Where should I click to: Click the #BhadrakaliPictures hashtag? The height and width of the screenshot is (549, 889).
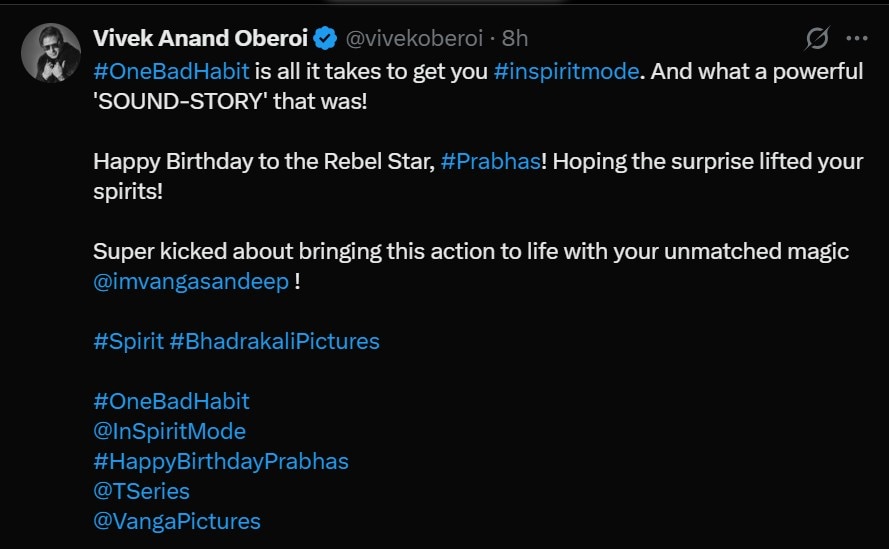(275, 341)
